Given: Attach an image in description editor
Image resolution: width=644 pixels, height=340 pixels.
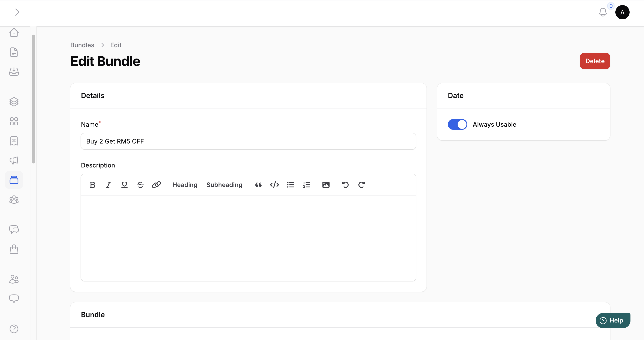Looking at the screenshot, I should [326, 185].
